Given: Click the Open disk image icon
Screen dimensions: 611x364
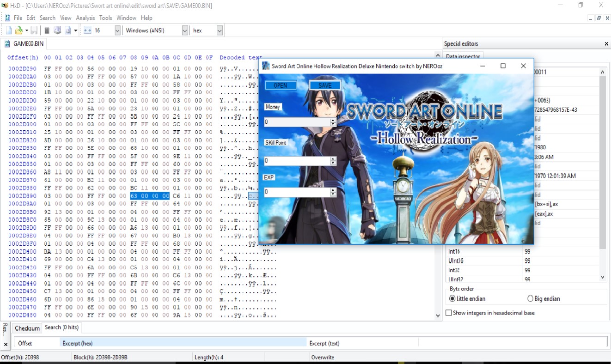Looking at the screenshot, I should tap(68, 30).
